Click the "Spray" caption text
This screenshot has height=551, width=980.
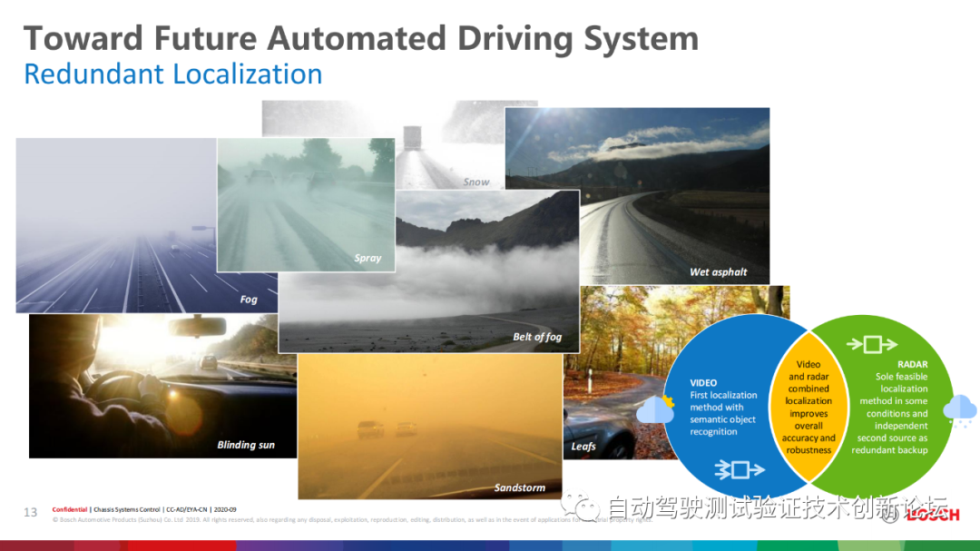pyautogui.click(x=367, y=259)
